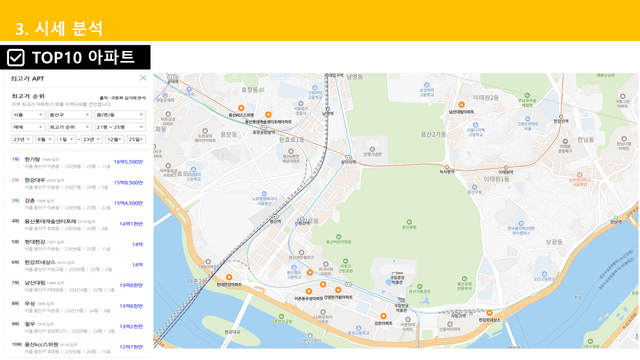
Task: Click the orange 한강르네상스 map marker
Action: [x=489, y=313]
